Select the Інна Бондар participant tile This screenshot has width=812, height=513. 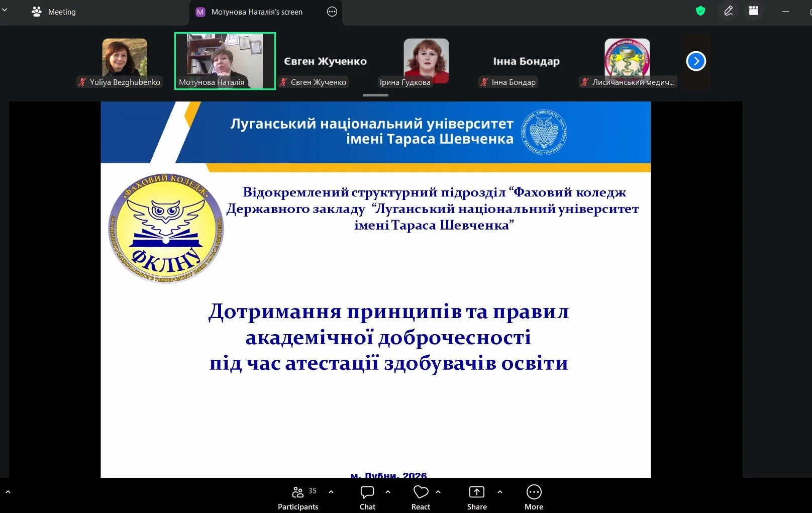click(526, 61)
